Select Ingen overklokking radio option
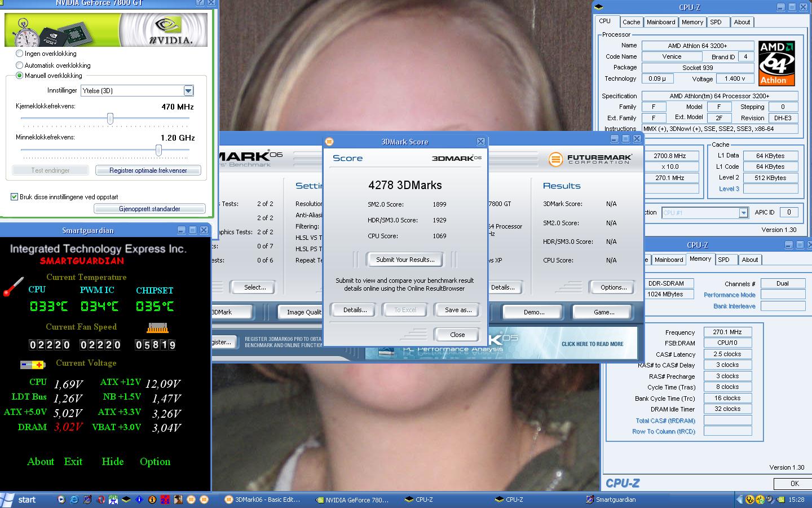 pyautogui.click(x=20, y=54)
